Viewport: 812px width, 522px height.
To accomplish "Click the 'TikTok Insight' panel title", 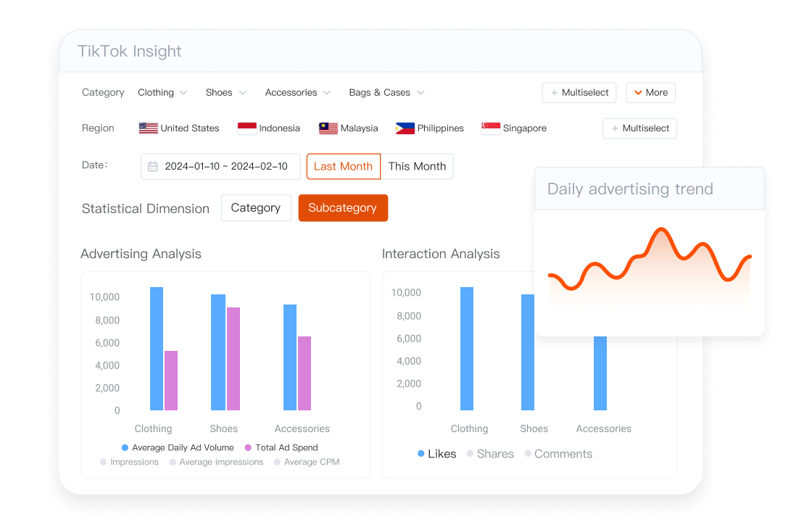I will coord(130,51).
